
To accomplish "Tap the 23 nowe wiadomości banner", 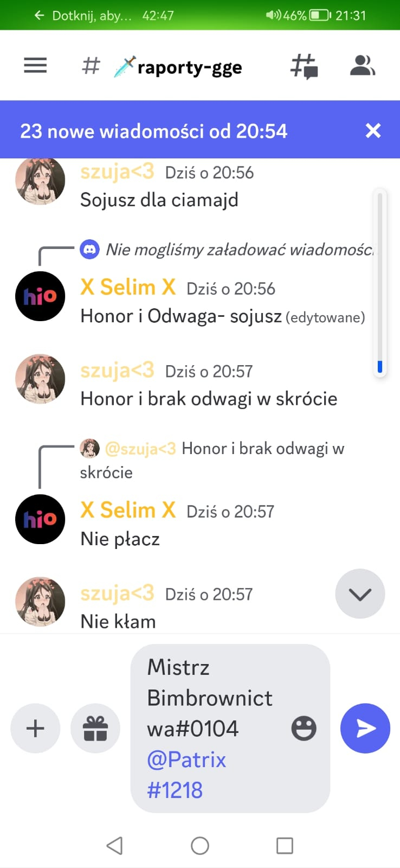I will pyautogui.click(x=154, y=131).
